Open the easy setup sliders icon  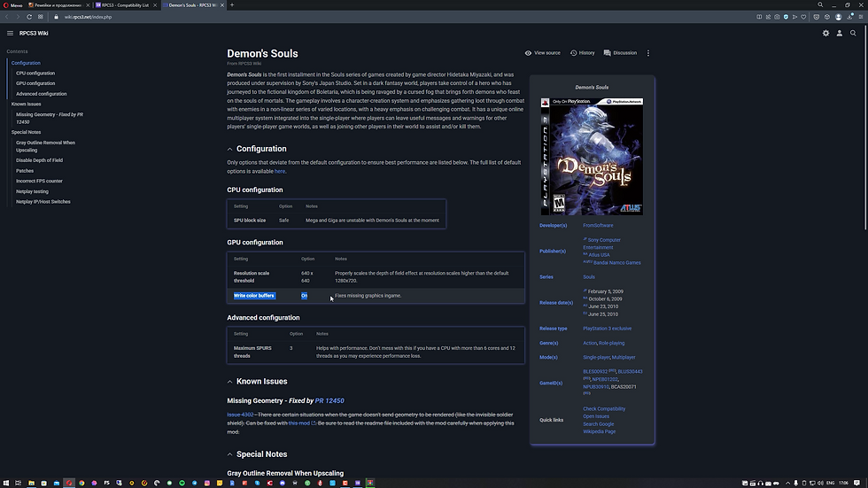[x=861, y=17]
